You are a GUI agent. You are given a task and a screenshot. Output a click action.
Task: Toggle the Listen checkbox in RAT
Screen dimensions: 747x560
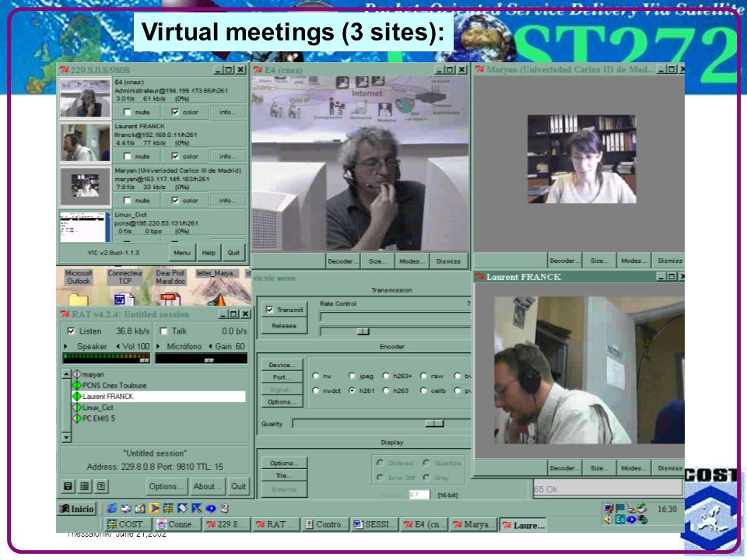71,331
